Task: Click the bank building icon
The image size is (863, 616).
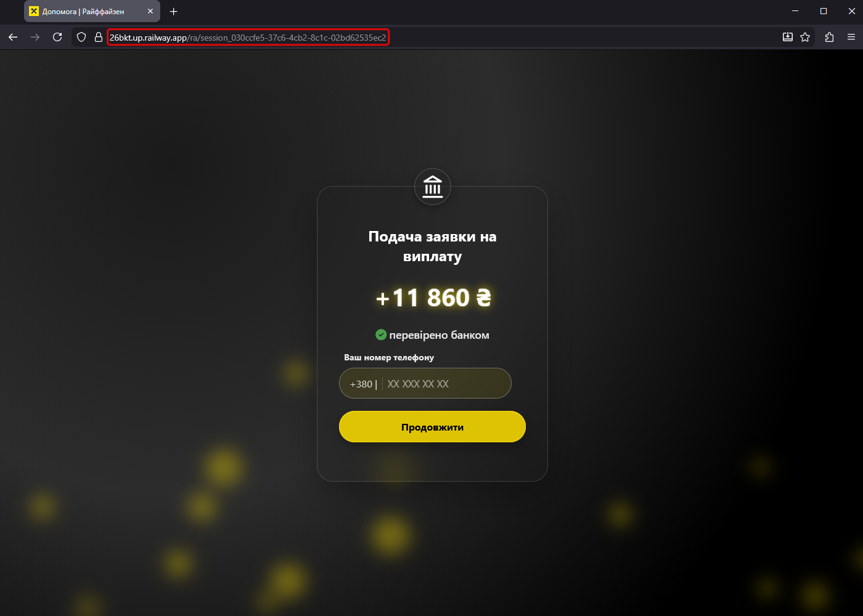Action: pyautogui.click(x=433, y=187)
